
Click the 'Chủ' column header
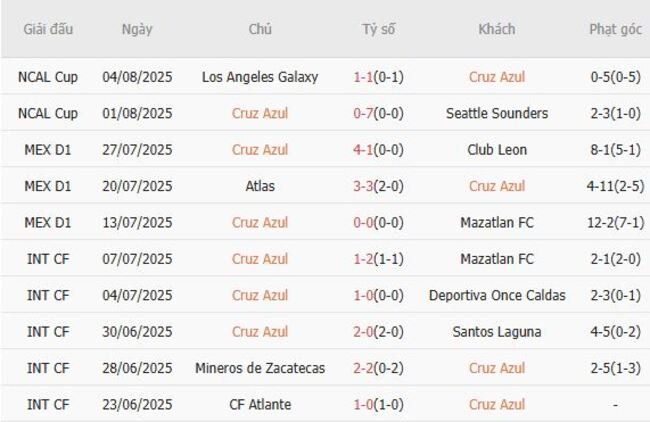coord(260,29)
